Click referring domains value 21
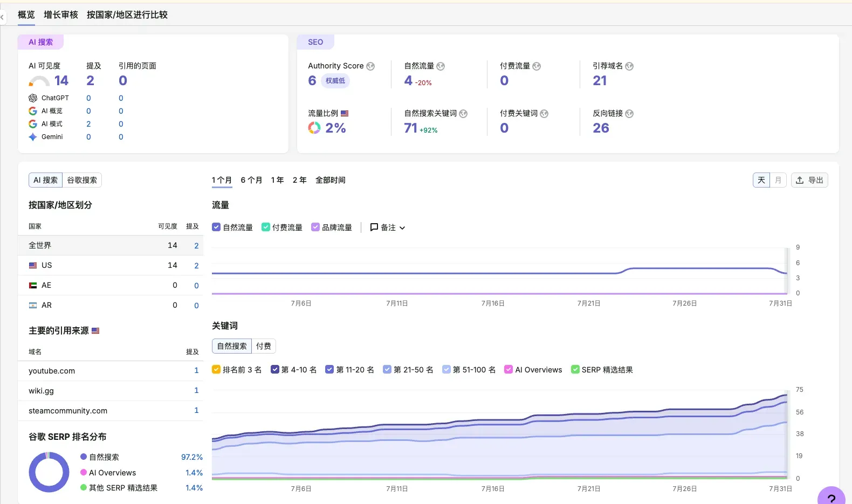 click(600, 81)
